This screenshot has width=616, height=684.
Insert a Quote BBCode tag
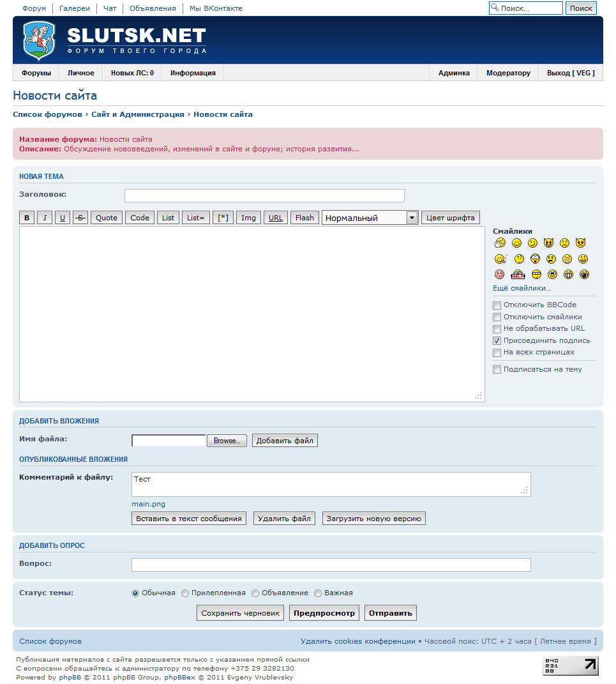[x=107, y=218]
